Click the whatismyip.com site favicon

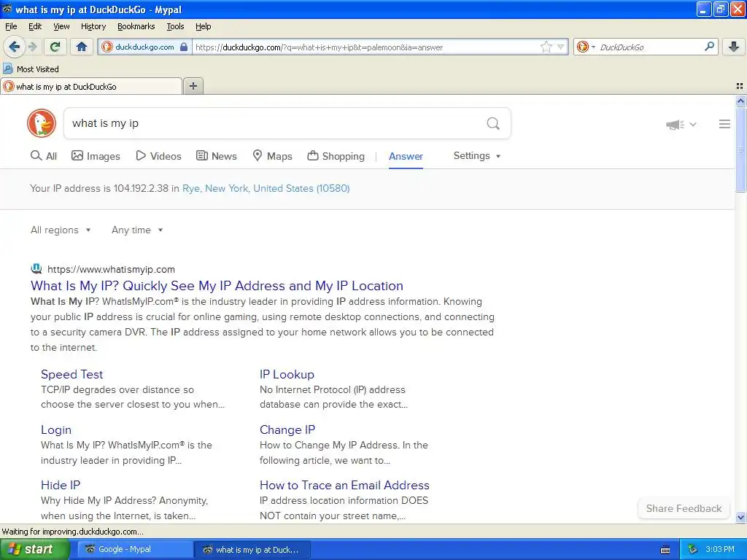[x=36, y=269]
